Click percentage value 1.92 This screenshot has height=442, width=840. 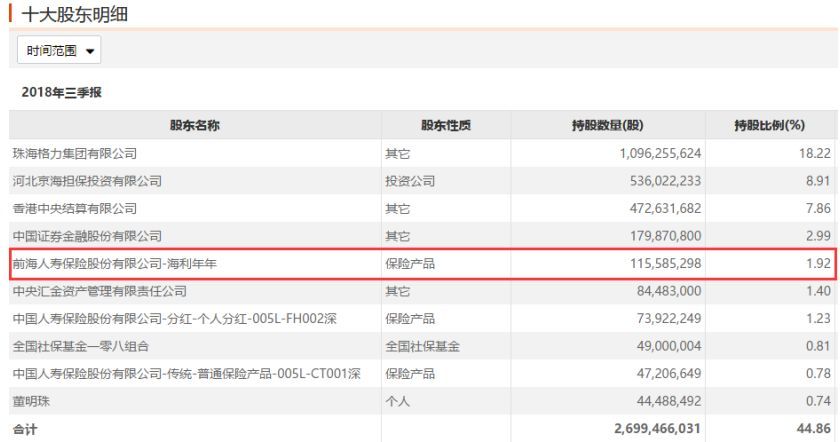point(819,264)
